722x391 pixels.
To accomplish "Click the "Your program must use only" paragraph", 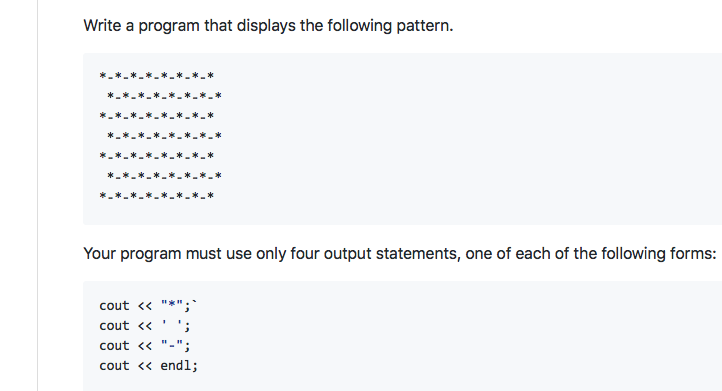I will pyautogui.click(x=400, y=254).
